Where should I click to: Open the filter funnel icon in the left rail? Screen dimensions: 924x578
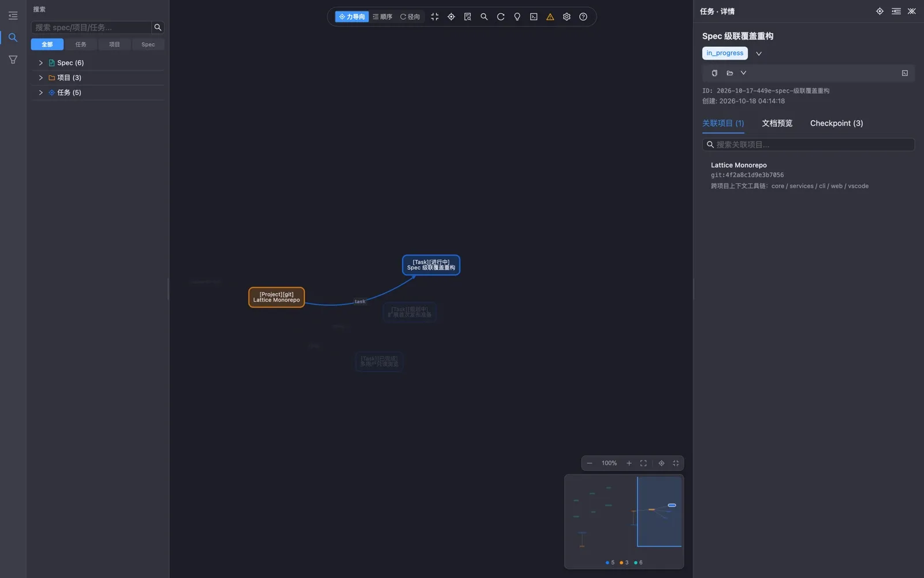pos(13,60)
